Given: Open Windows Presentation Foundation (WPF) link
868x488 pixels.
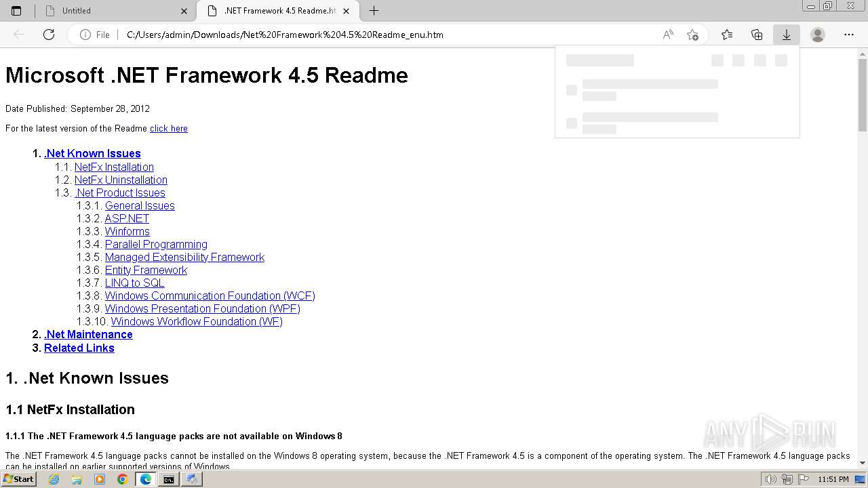Looking at the screenshot, I should (203, 308).
